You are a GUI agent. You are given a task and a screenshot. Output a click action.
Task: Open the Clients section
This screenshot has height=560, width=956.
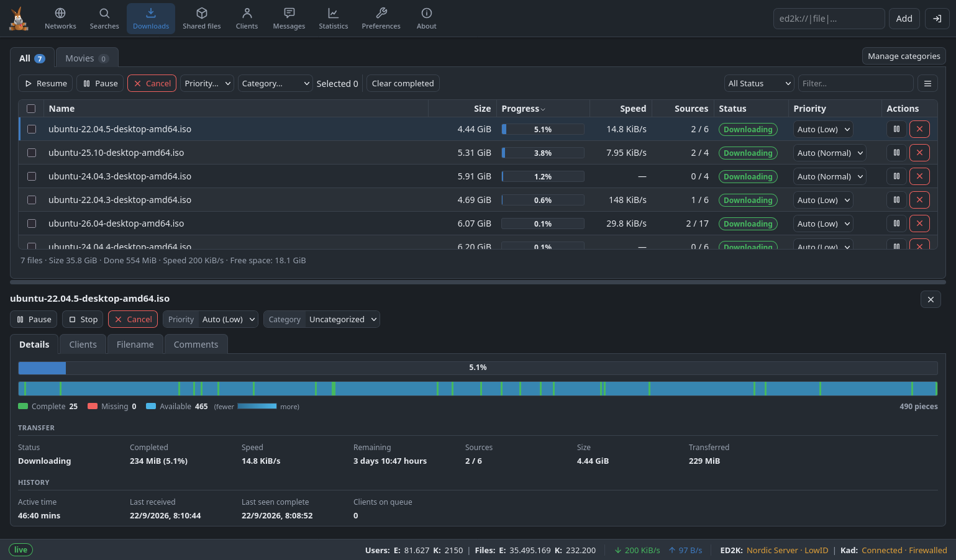point(247,19)
